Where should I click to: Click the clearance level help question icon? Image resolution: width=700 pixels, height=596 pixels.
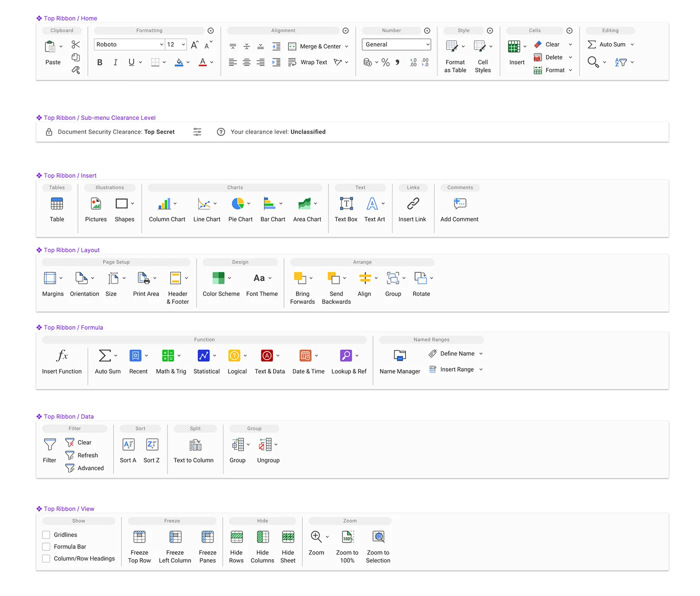(221, 132)
